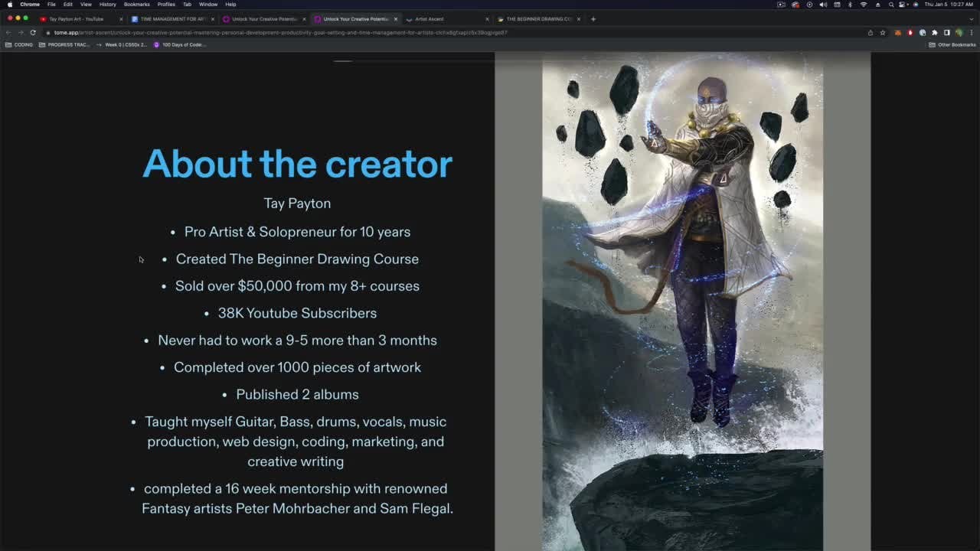Open a new tab with plus button
Viewport: 980px width, 551px height.
coord(593,18)
